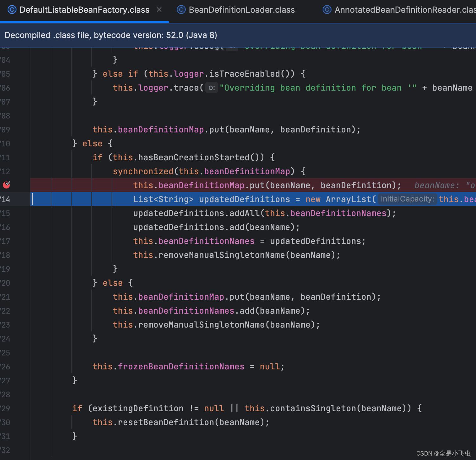This screenshot has width=476, height=460.
Task: Place the cursor on 'hasBeanCreationStarted'
Action: click(194, 157)
